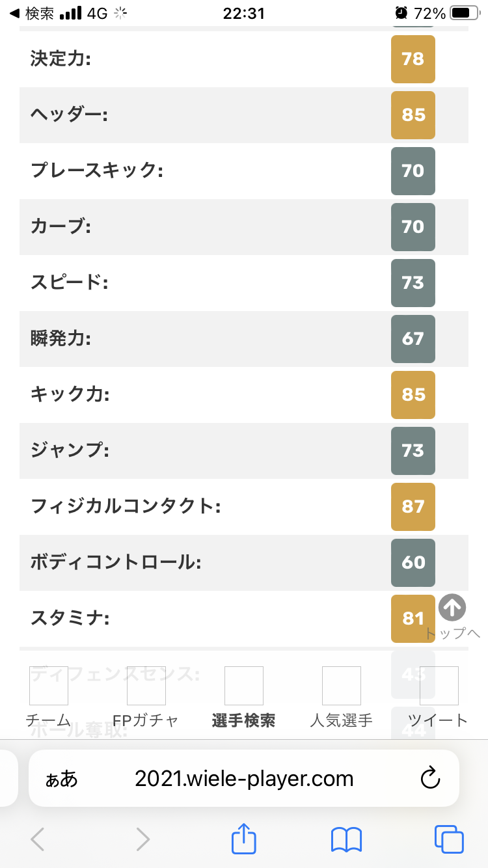Open the Safari bookmarks book icon
488x868 pixels.
point(346,839)
